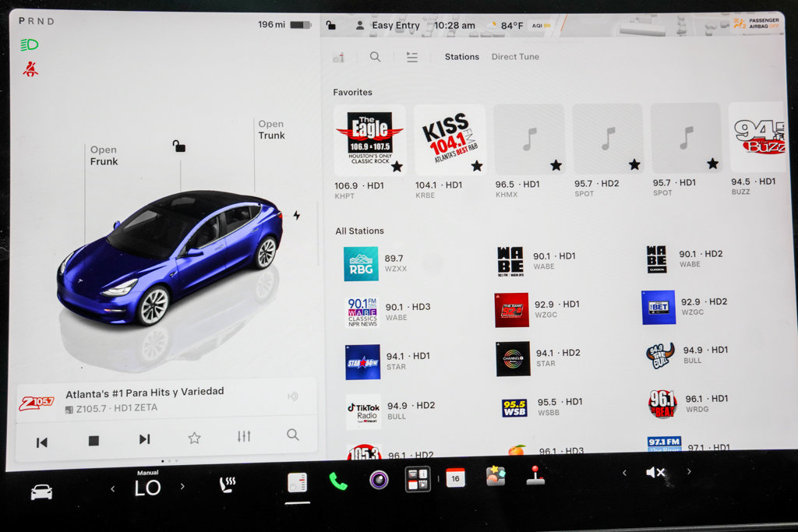
Task: Tap the 84°F weather indicator
Action: pyautogui.click(x=505, y=26)
